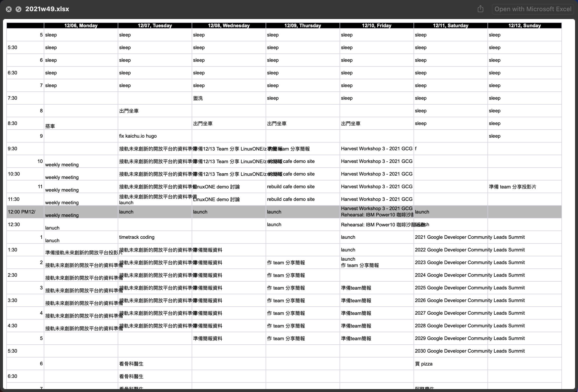The height and width of the screenshot is (392, 578).
Task: Select the '盥洗' cell on Wednesday
Action: (198, 98)
